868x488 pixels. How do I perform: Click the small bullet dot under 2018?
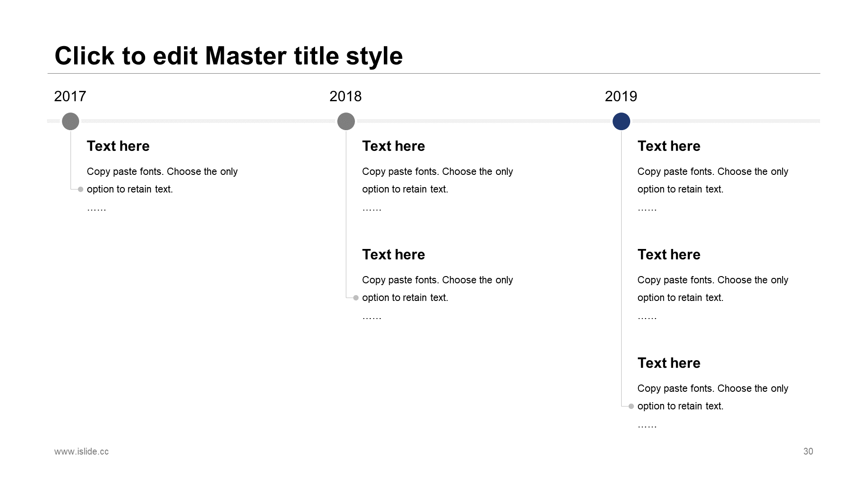click(356, 298)
